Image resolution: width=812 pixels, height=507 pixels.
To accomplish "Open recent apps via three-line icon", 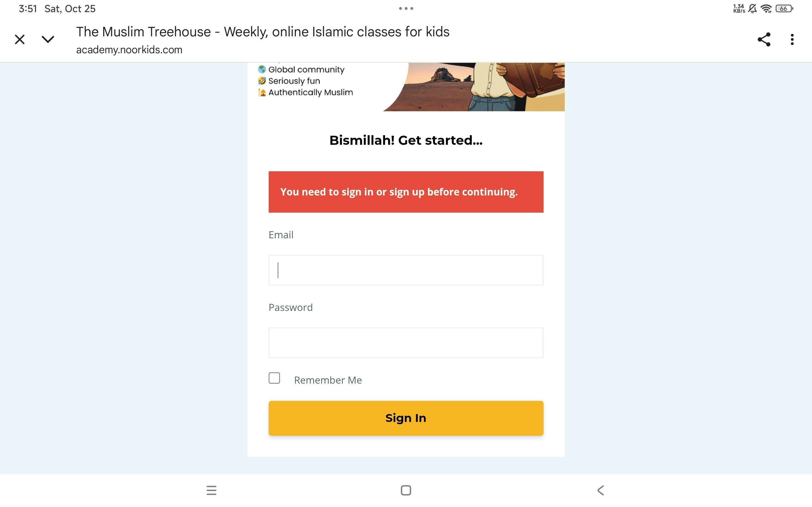I will point(211,490).
